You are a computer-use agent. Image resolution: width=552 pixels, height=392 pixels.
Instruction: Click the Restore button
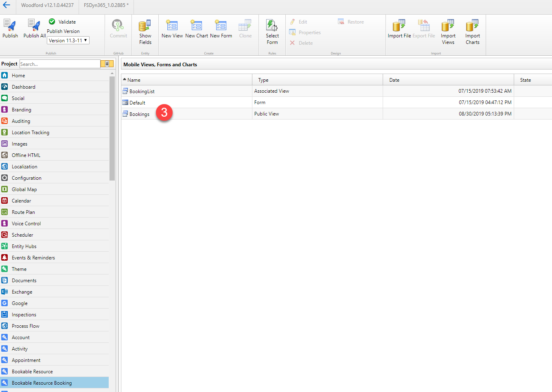pos(350,22)
